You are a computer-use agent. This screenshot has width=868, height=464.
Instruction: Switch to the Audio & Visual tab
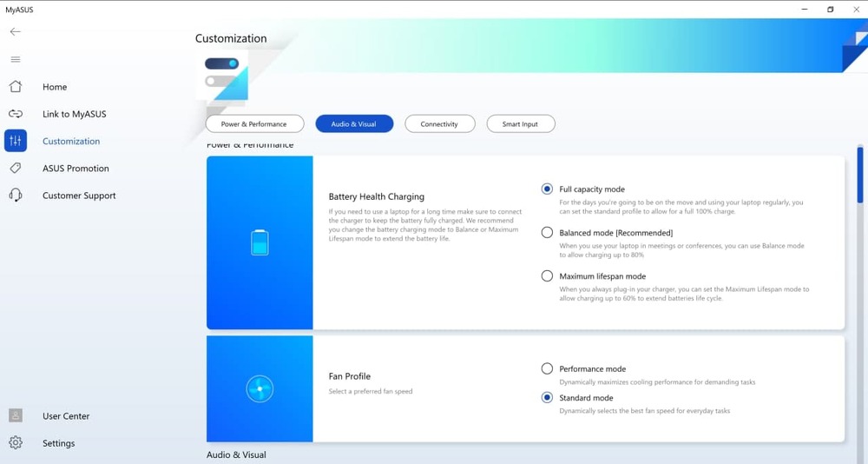[x=354, y=123]
